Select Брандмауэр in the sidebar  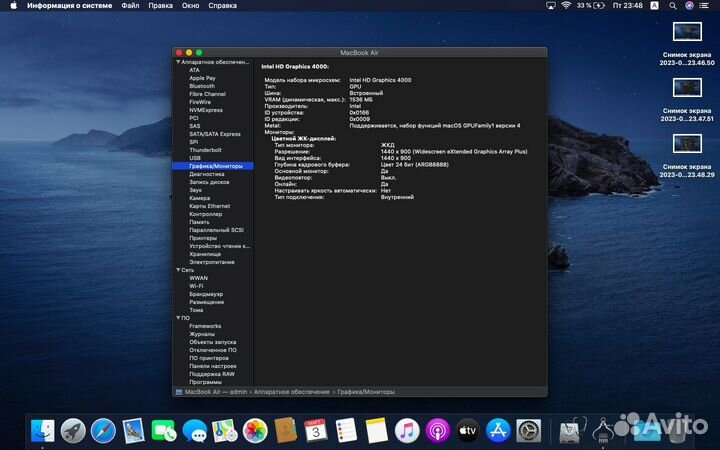pos(206,294)
